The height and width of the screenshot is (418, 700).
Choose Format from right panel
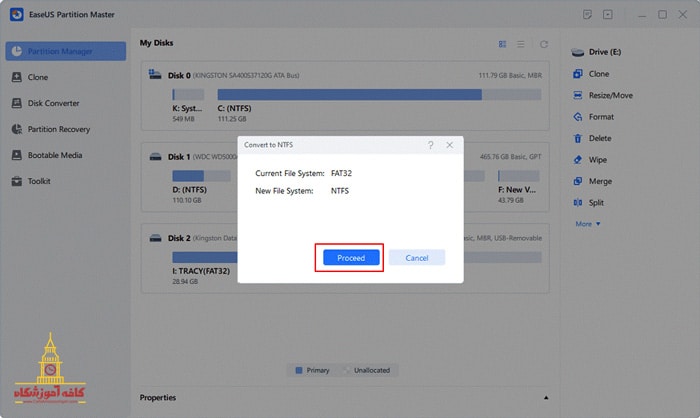[x=601, y=117]
